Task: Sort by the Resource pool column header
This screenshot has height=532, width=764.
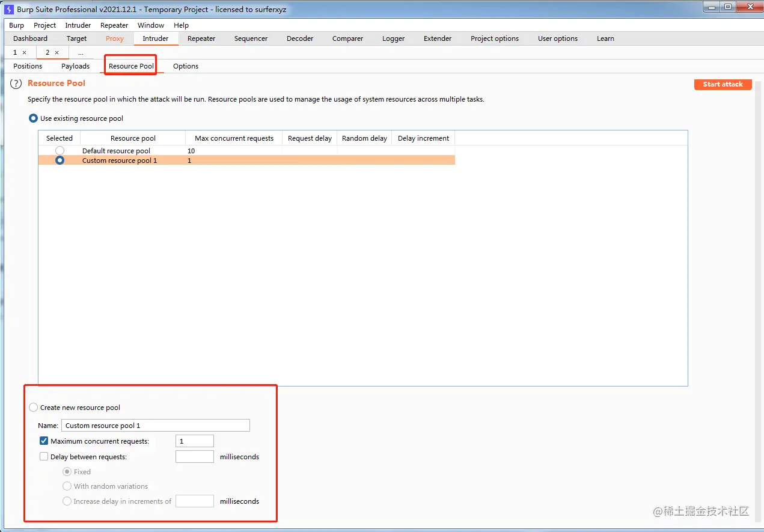Action: (133, 138)
